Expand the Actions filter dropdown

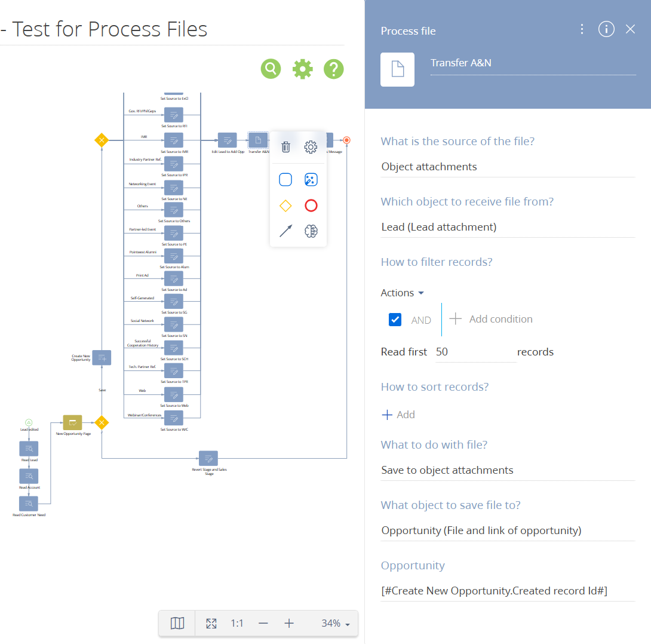pyautogui.click(x=403, y=293)
